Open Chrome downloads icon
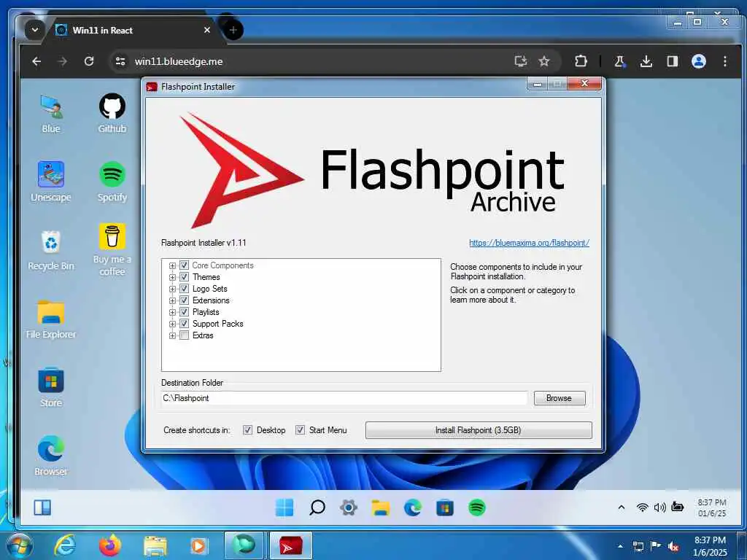Image resolution: width=747 pixels, height=560 pixels. click(x=646, y=61)
